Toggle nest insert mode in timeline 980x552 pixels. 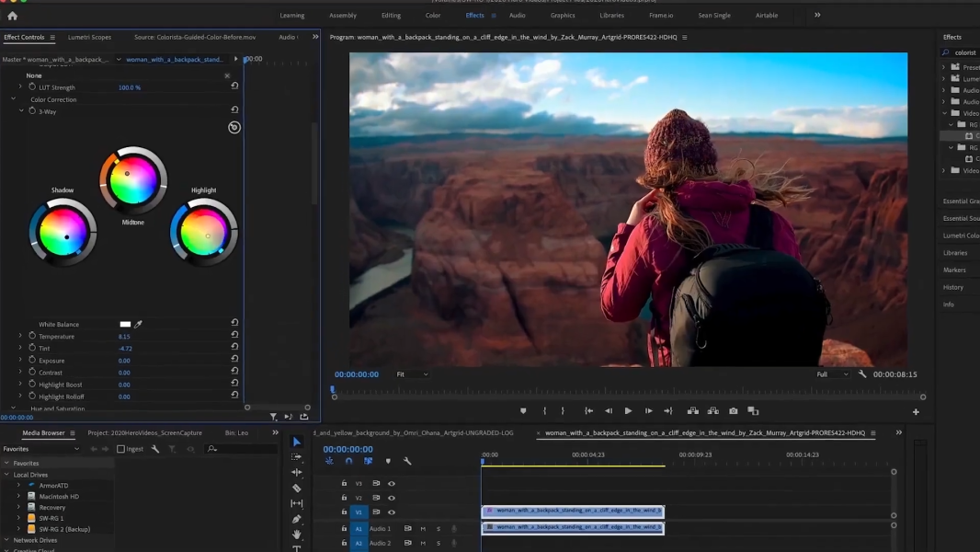[x=329, y=461]
